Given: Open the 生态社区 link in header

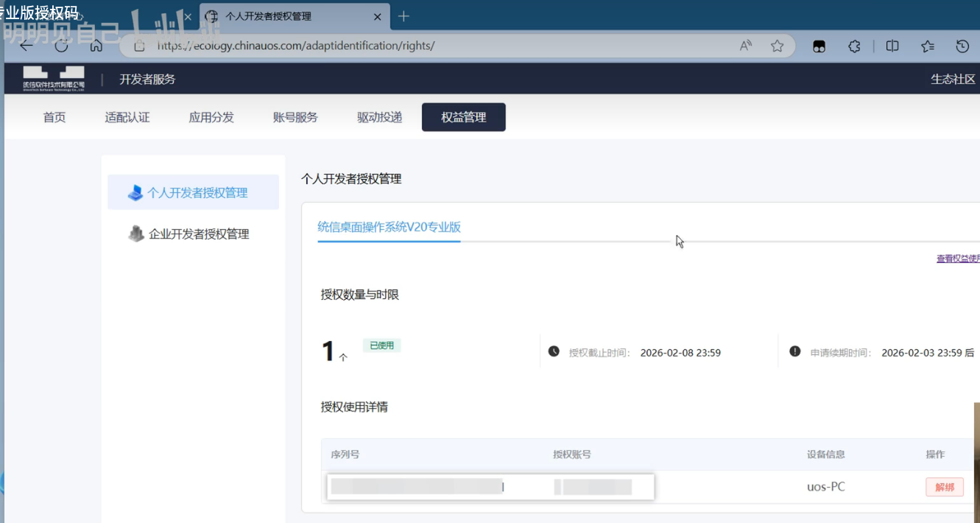Looking at the screenshot, I should (x=953, y=79).
